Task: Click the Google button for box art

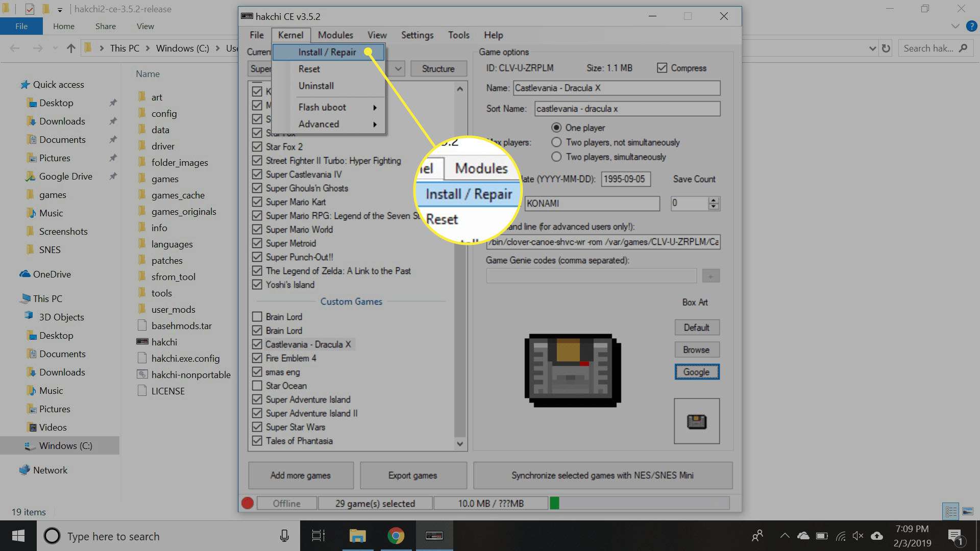Action: point(696,371)
